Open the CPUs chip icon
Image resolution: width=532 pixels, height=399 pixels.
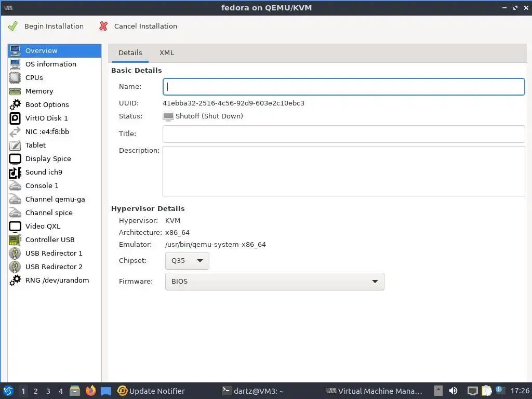pyautogui.click(x=15, y=78)
